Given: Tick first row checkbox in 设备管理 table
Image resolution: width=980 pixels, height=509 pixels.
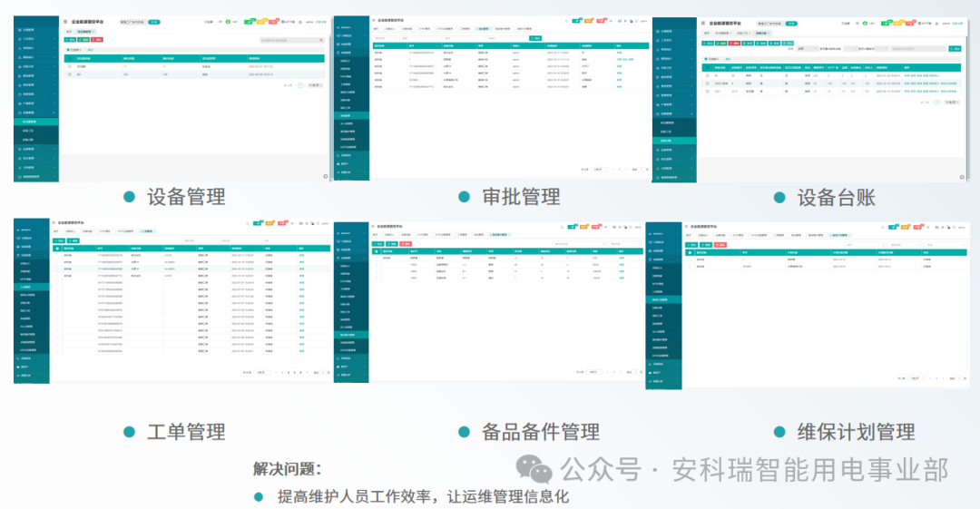Looking at the screenshot, I should tap(70, 66).
